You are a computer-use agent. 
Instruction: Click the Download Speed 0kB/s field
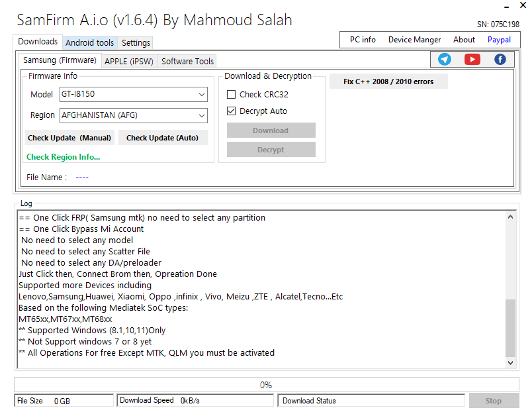(195, 400)
